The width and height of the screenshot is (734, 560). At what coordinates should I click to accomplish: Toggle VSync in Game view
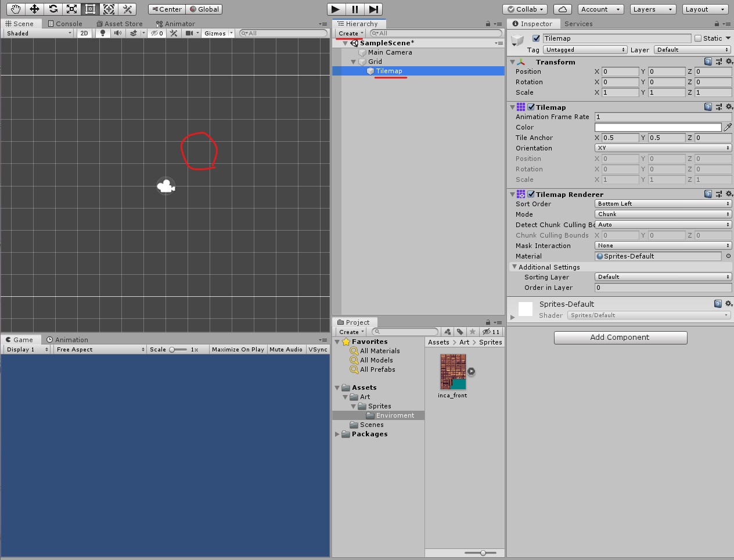coord(318,349)
